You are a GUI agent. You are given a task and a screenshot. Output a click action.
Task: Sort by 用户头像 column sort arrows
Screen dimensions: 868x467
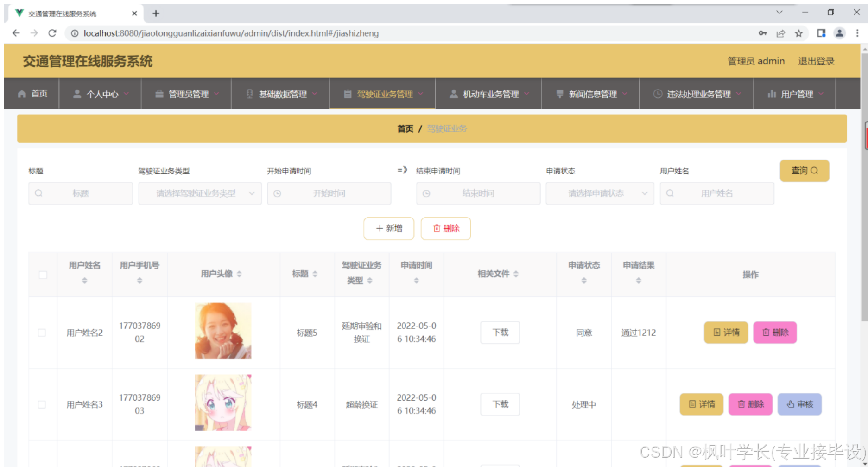pos(239,274)
